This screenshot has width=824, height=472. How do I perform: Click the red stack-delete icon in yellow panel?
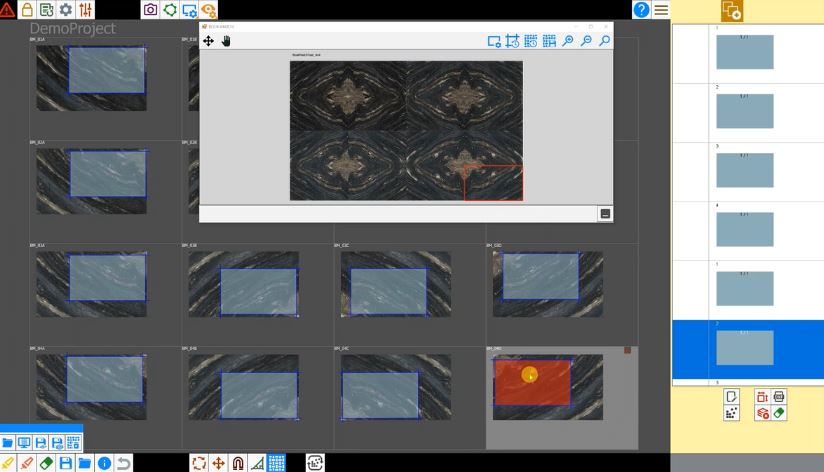762,413
